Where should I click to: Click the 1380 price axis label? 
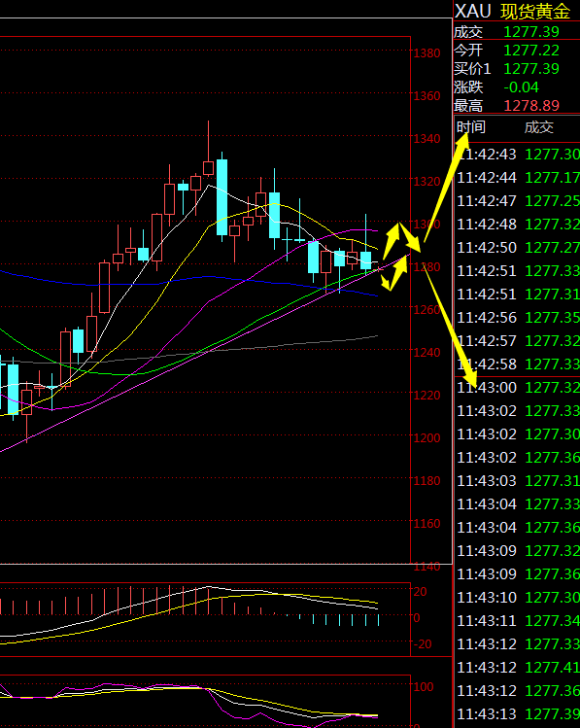[x=426, y=52]
